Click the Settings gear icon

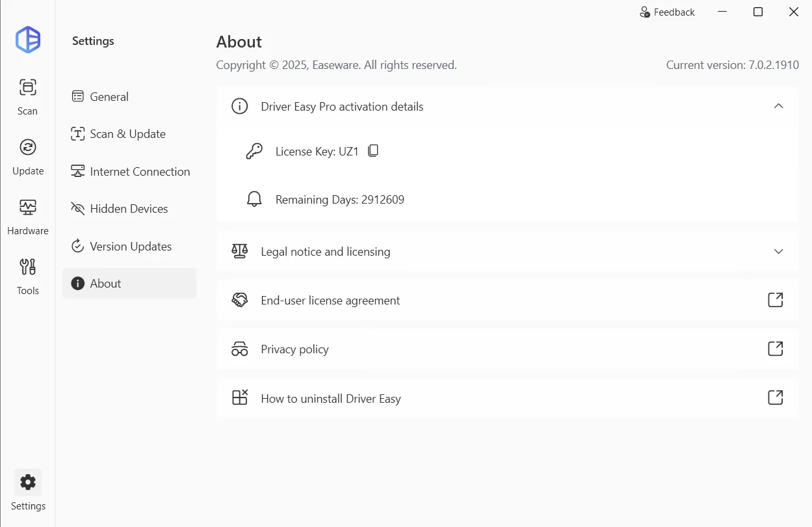coord(28,482)
